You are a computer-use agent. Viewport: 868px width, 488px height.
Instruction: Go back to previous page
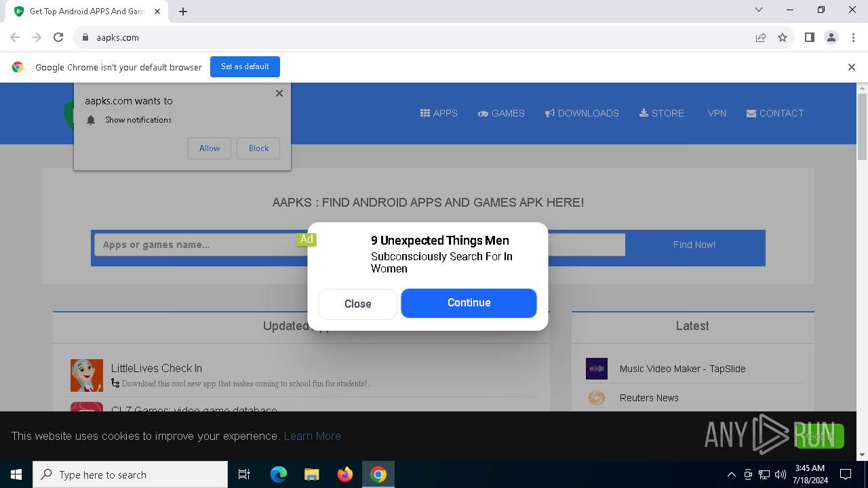click(x=15, y=37)
